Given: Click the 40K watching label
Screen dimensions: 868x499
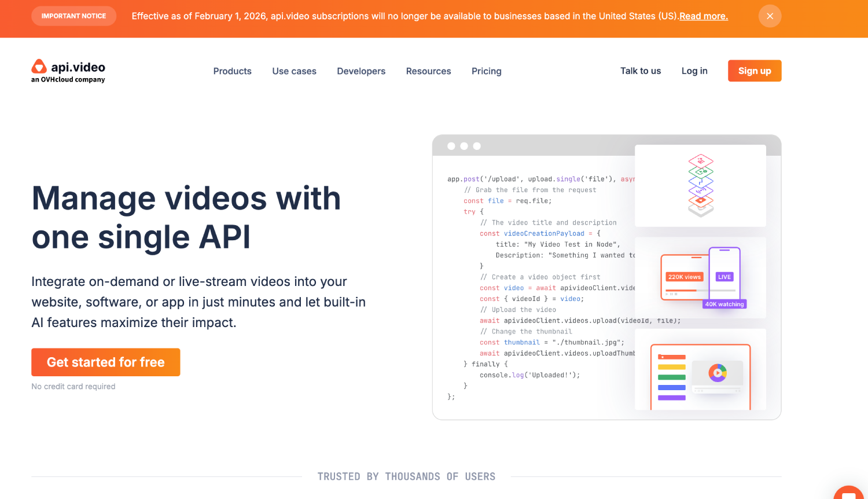Looking at the screenshot, I should [x=724, y=304].
